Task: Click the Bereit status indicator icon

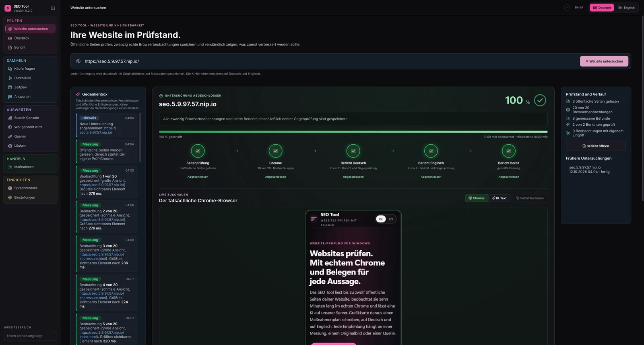Action: pos(567,7)
